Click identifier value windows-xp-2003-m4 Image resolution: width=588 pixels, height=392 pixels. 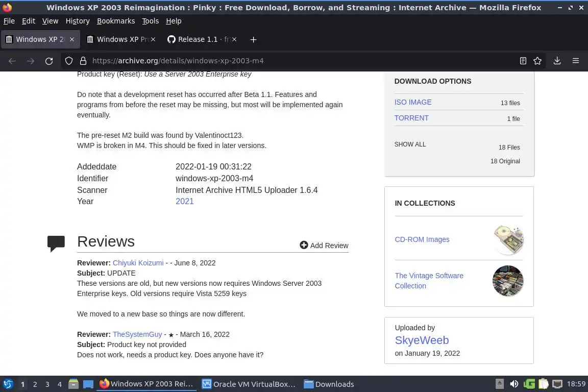(214, 178)
